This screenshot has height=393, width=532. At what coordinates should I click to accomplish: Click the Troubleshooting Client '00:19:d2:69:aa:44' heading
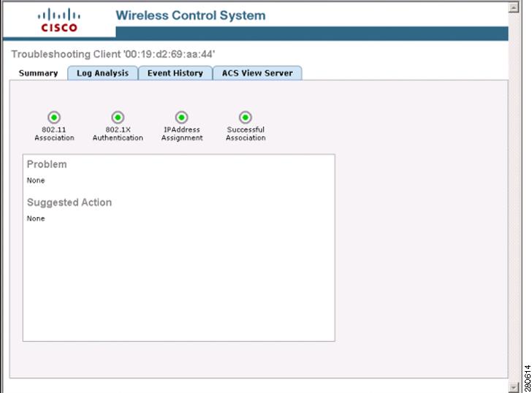point(113,54)
